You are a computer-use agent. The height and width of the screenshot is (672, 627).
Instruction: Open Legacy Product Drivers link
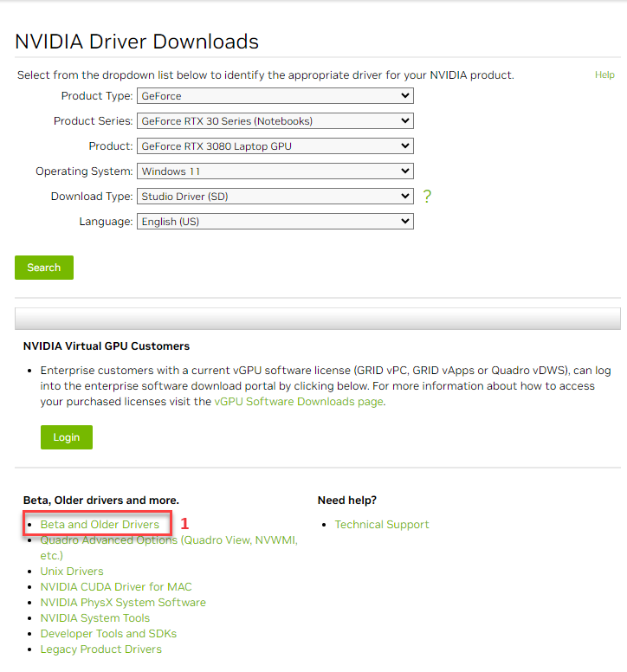point(101,649)
